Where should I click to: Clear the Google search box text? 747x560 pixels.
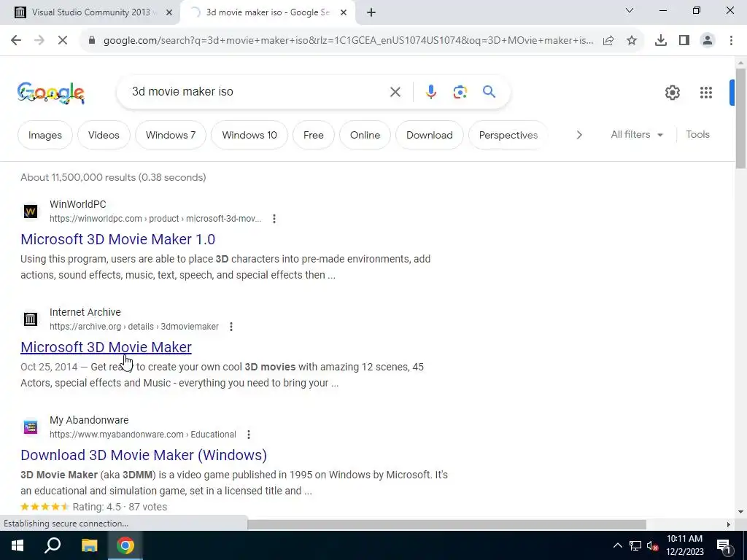(x=395, y=92)
